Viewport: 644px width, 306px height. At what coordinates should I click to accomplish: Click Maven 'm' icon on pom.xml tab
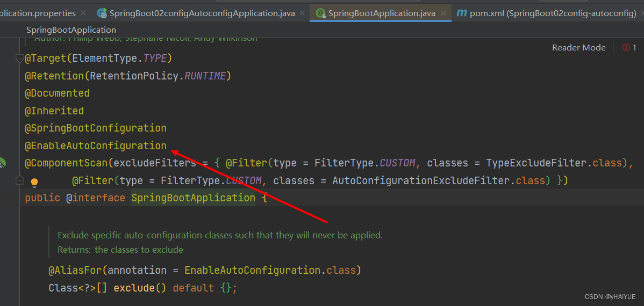pos(462,13)
